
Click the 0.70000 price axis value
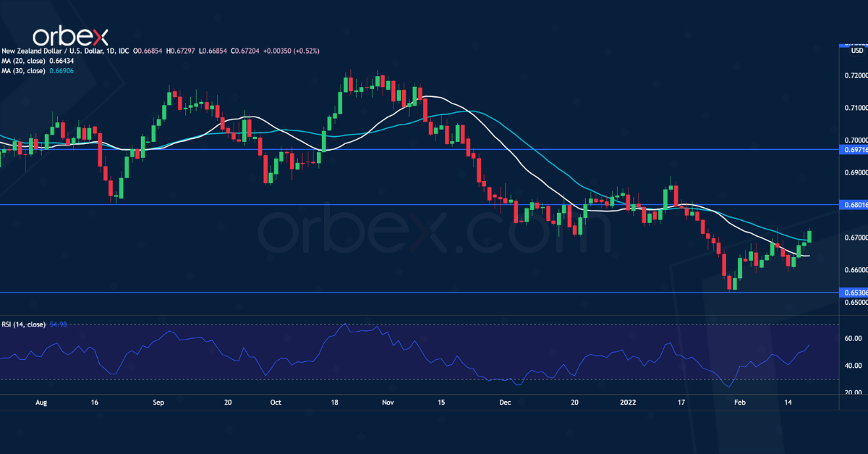click(x=856, y=140)
